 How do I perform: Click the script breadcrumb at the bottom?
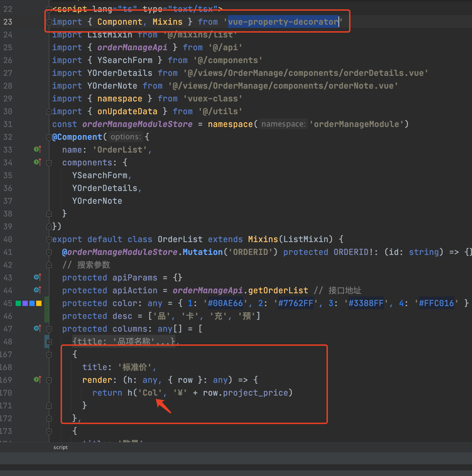tap(60, 447)
